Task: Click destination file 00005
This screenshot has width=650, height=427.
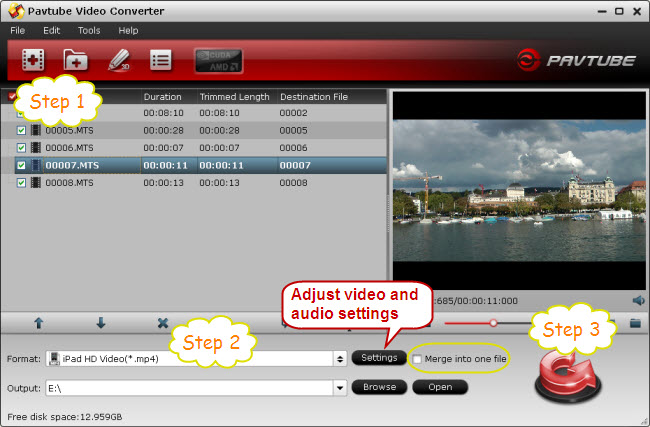Action: click(x=293, y=131)
